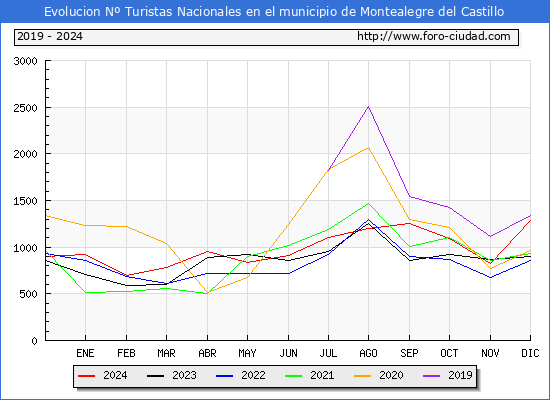Click the red 2024 legend swatch
The width and height of the screenshot is (550, 400).
[x=86, y=376]
